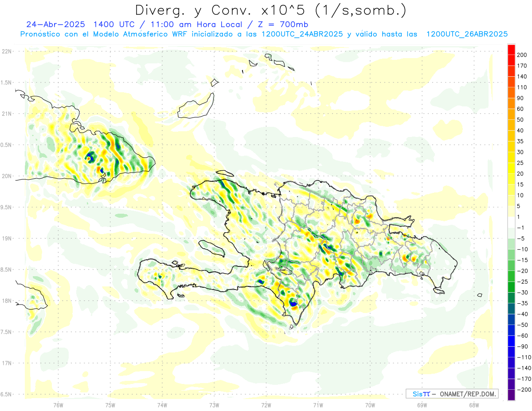
Task: Click the '-110' color bar label
Action: tap(524, 357)
